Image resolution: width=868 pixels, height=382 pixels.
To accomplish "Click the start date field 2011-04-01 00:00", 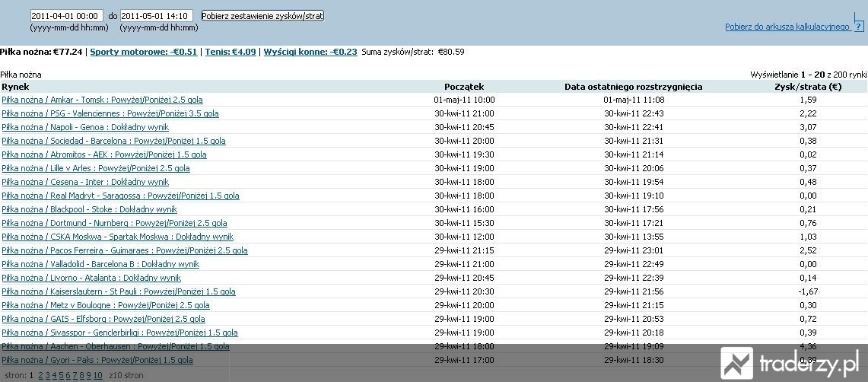I will click(x=66, y=16).
